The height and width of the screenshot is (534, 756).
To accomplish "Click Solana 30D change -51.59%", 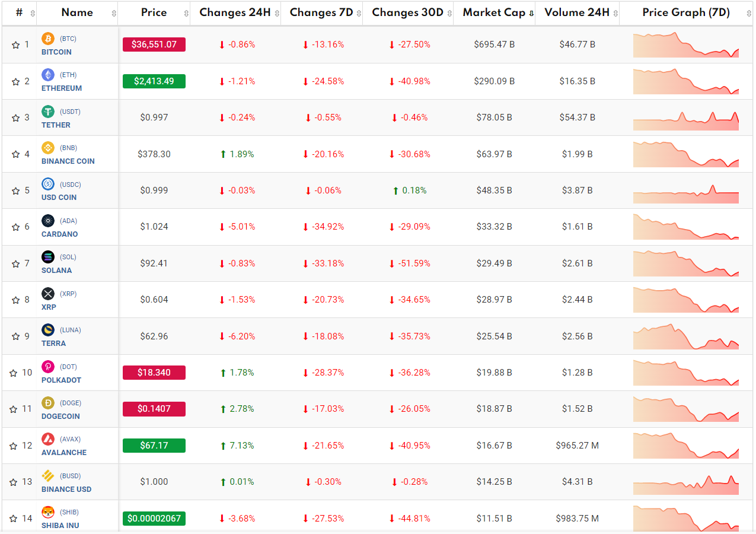I will coord(409,263).
